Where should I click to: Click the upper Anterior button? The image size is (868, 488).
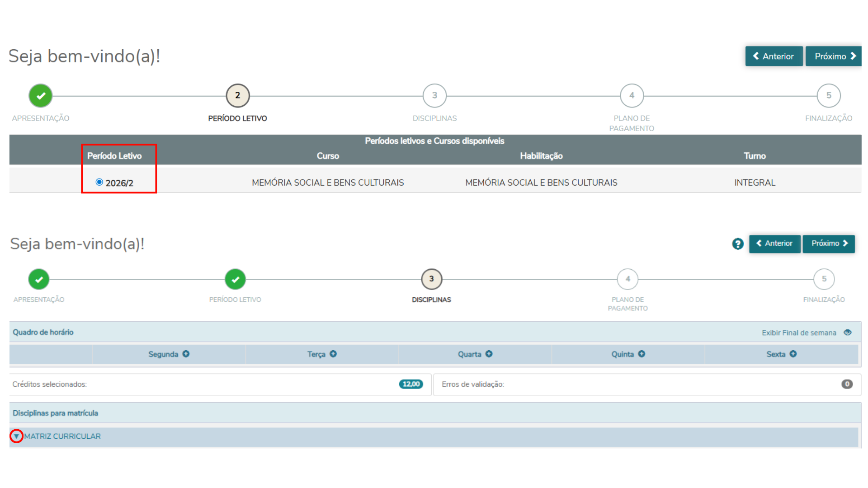point(774,56)
